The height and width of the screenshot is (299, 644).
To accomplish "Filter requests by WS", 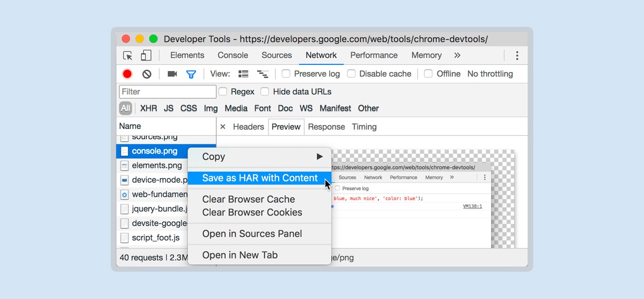I will pos(306,108).
